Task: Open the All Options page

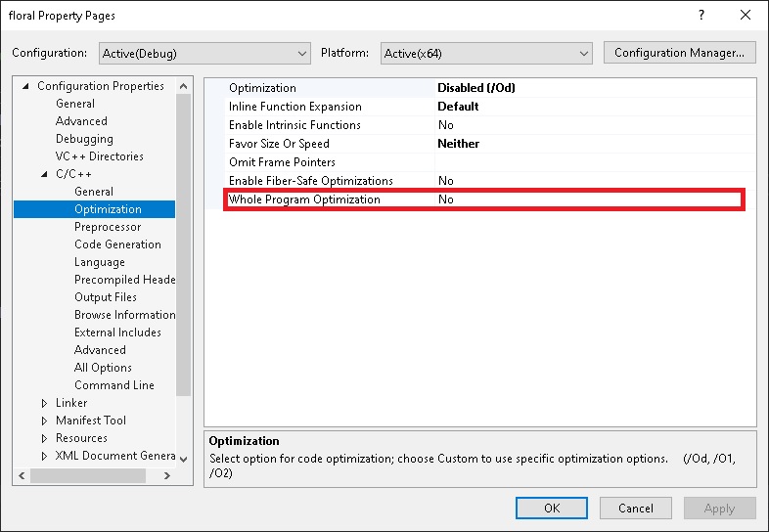Action: point(103,368)
